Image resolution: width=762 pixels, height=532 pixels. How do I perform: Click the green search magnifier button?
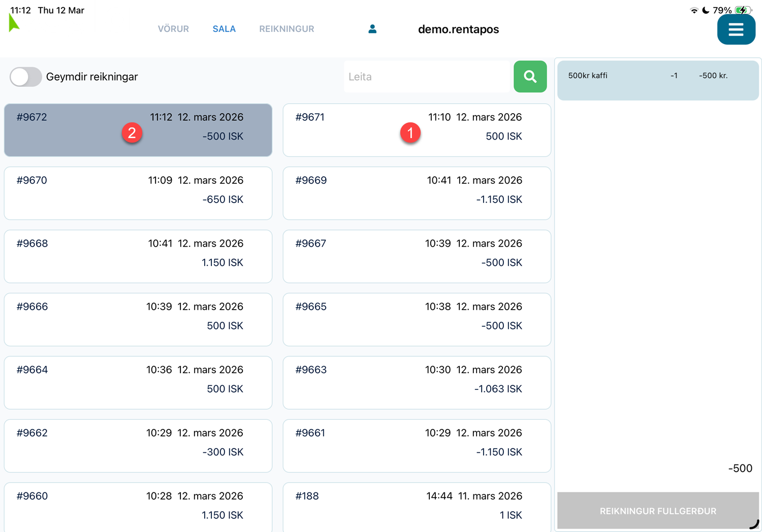point(530,77)
